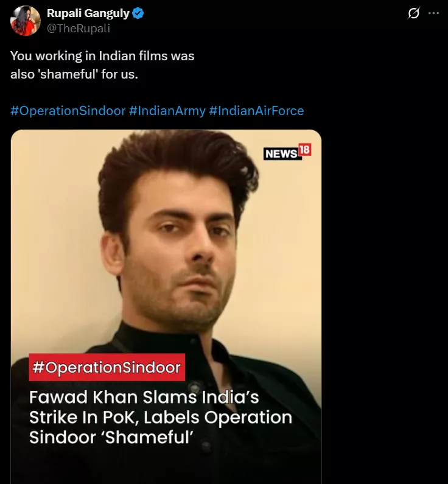
Task: Click the red #OperationSindoor banner in image
Action: click(107, 367)
